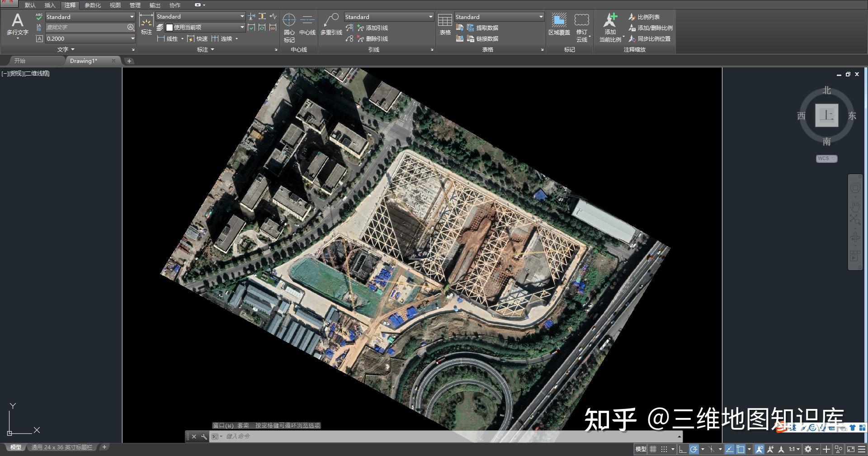Click the WCS coordinate system button
The width and height of the screenshot is (868, 456).
coord(826,158)
